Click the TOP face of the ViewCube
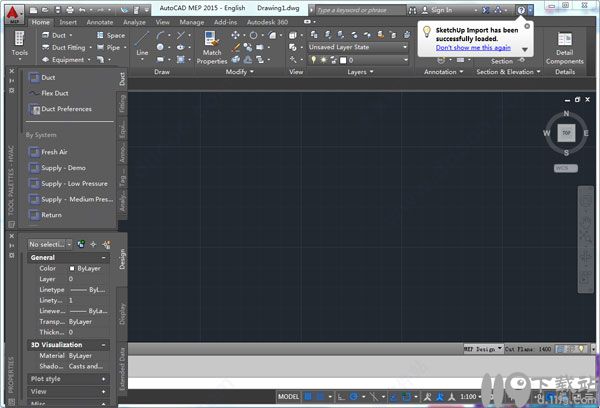The height and width of the screenshot is (408, 600). (566, 133)
